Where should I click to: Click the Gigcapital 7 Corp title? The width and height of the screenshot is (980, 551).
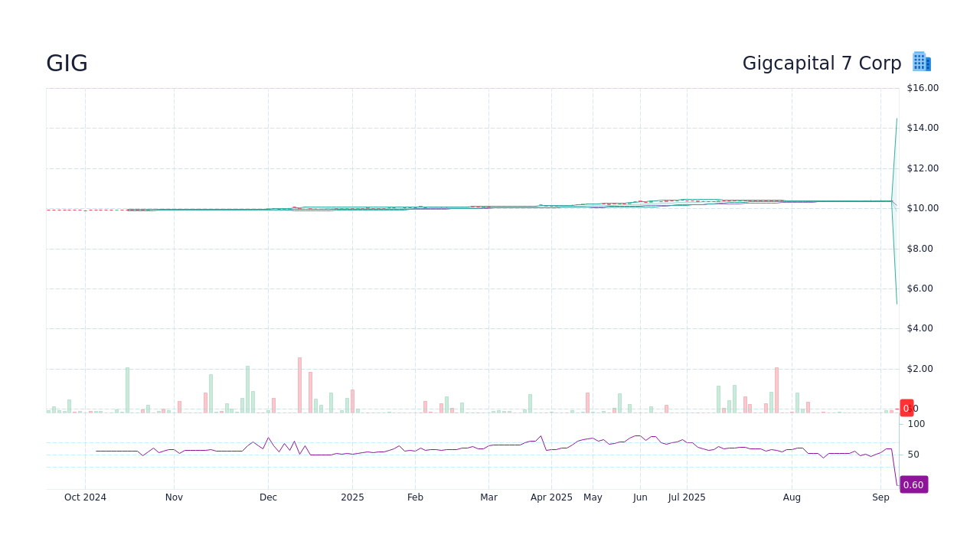[x=822, y=64]
